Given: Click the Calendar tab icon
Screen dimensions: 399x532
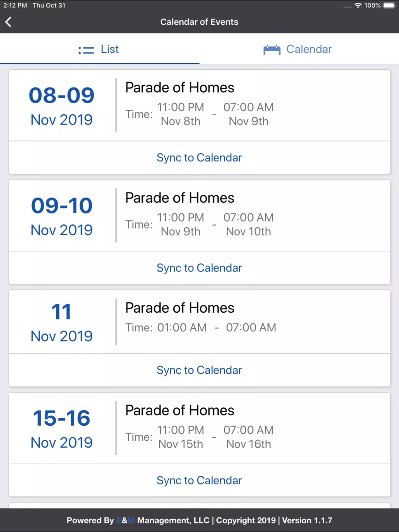Looking at the screenshot, I should (272, 50).
